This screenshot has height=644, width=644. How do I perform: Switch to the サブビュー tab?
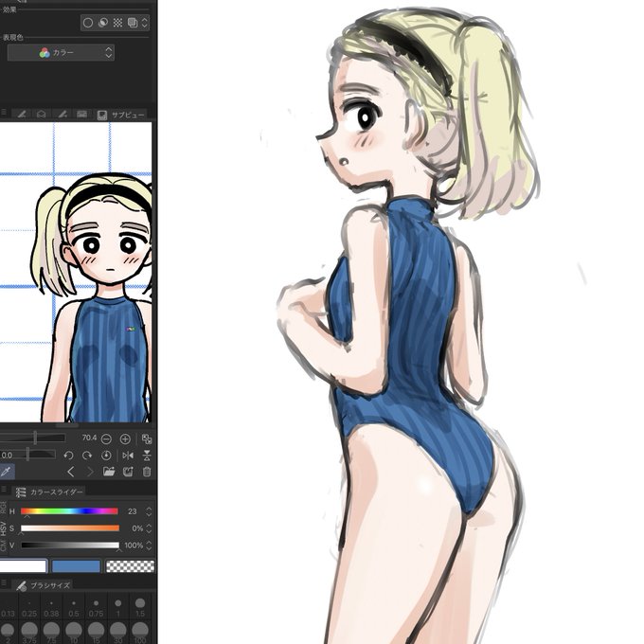pyautogui.click(x=122, y=115)
